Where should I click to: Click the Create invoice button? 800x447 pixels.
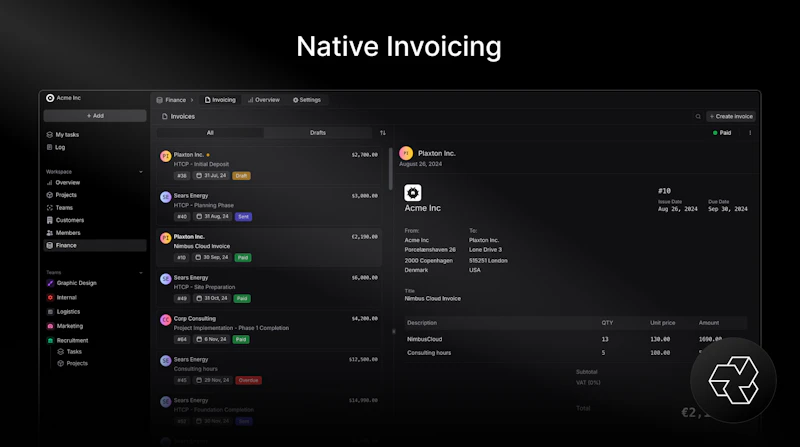(731, 116)
